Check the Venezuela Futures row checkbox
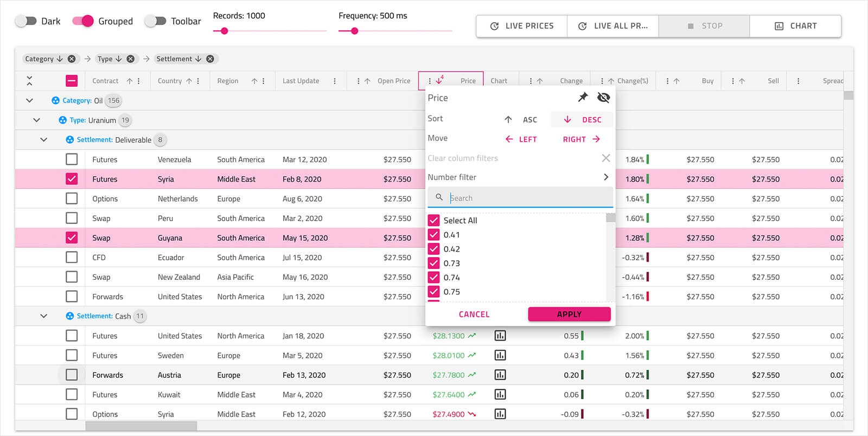 tap(72, 159)
